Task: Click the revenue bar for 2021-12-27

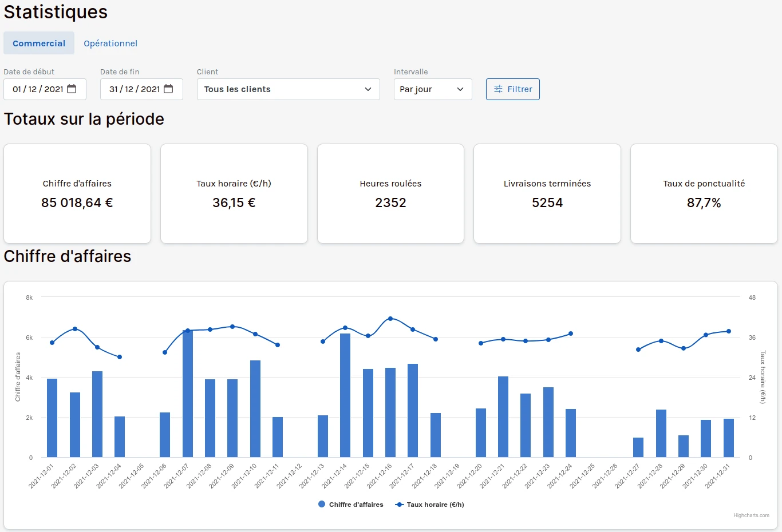Action: point(638,447)
